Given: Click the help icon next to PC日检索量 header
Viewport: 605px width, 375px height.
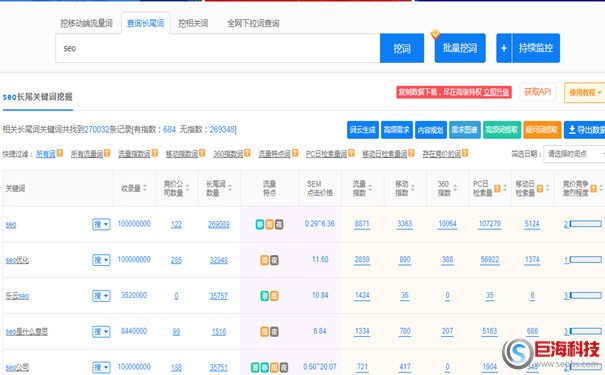Looking at the screenshot, I should click(x=497, y=188).
